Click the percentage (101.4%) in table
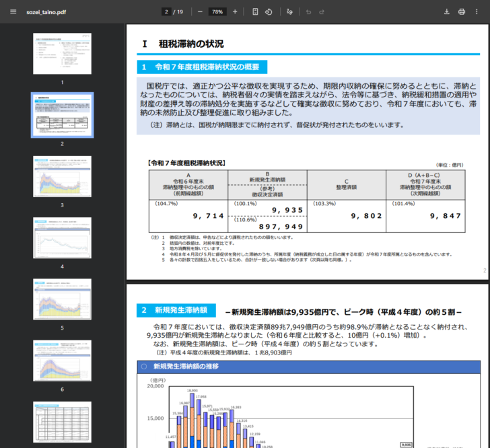Screen dimensions: 490x448 403,203
